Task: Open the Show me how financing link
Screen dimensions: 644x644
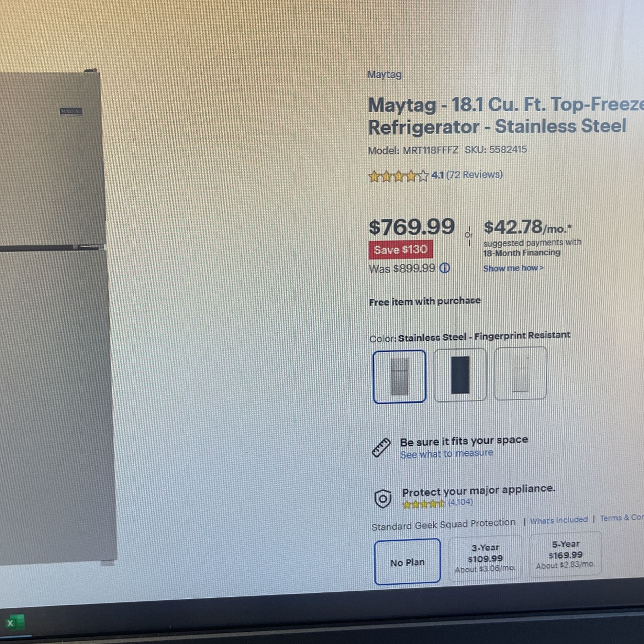Action: click(x=513, y=268)
